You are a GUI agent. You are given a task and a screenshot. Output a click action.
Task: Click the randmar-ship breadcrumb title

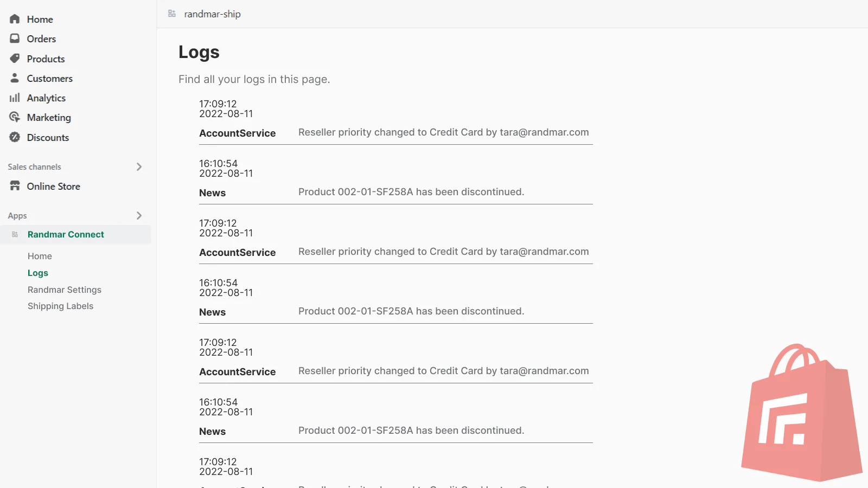pos(212,14)
